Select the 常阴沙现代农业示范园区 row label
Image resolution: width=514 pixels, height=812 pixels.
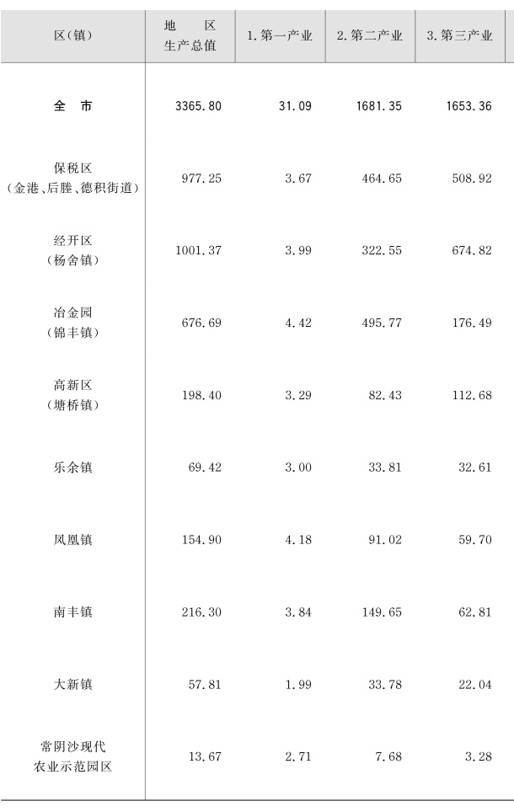tap(72, 756)
